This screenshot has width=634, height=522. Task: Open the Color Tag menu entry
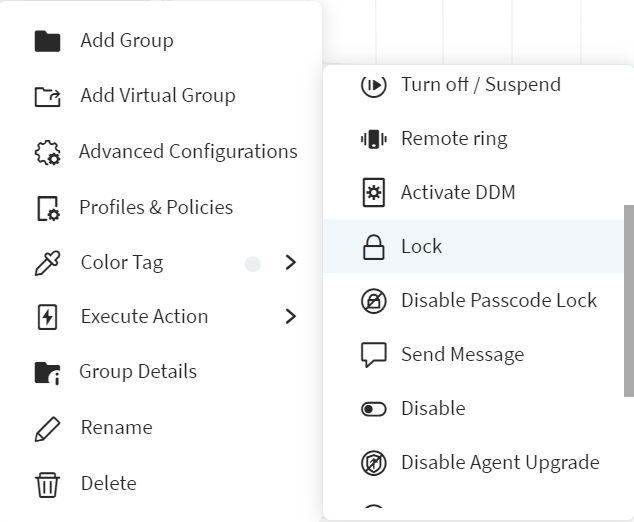121,263
